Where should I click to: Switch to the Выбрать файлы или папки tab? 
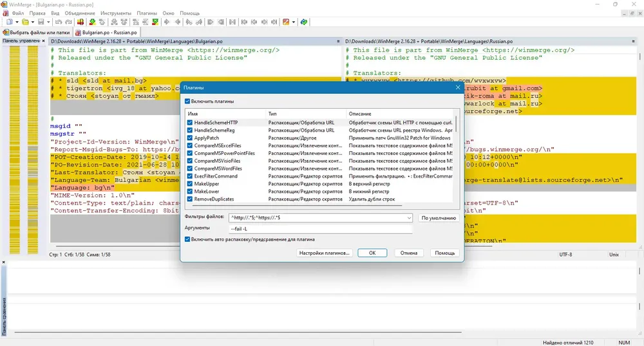point(37,32)
